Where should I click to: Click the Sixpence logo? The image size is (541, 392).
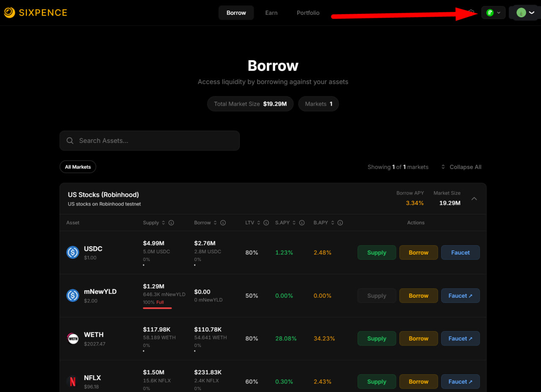coord(36,13)
